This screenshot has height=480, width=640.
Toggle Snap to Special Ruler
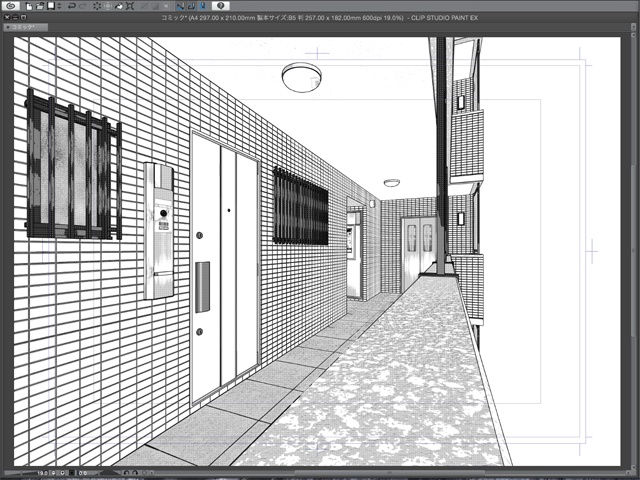pyautogui.click(x=191, y=6)
